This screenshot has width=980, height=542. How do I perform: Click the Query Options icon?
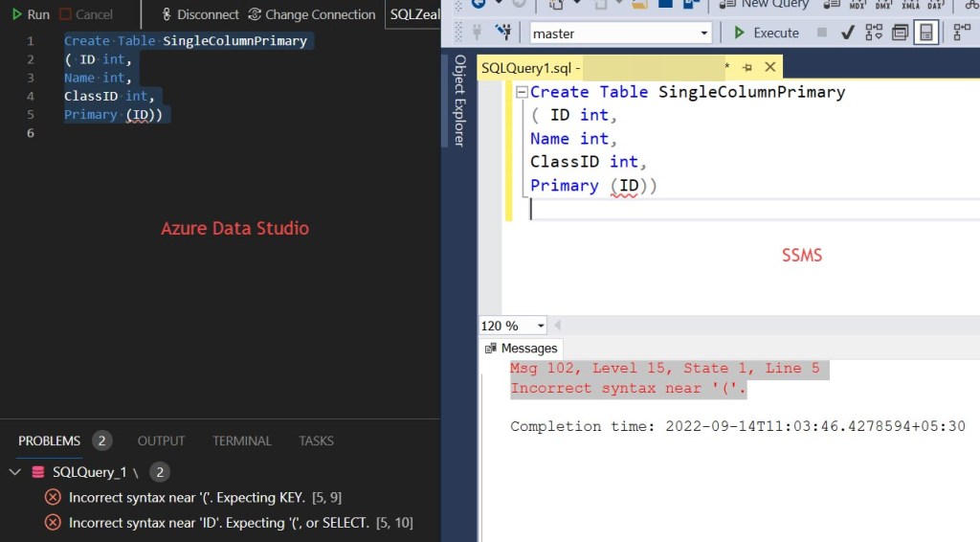900,34
